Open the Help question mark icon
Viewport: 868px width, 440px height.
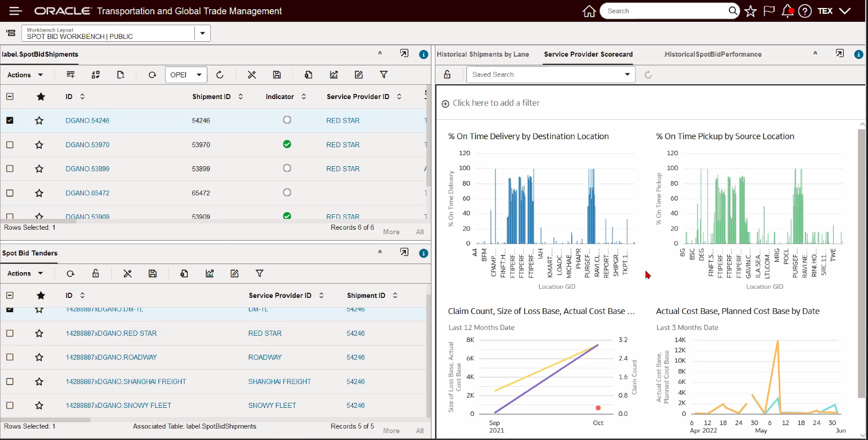805,11
